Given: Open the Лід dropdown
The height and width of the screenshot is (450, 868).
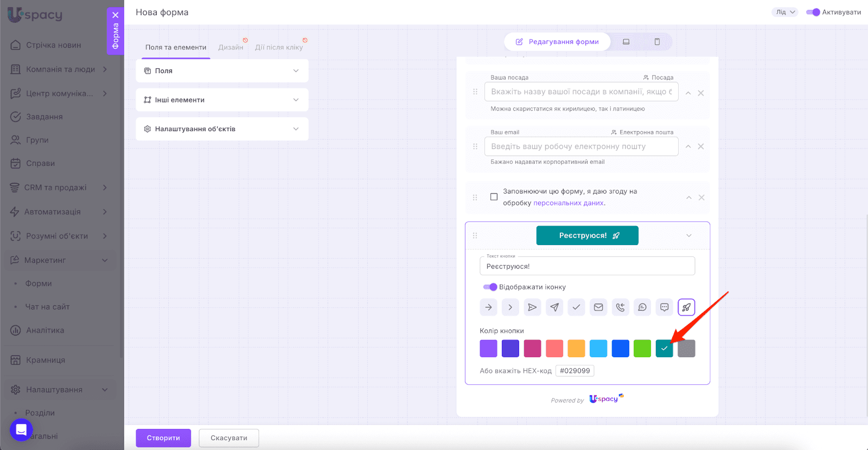Looking at the screenshot, I should click(x=784, y=12).
